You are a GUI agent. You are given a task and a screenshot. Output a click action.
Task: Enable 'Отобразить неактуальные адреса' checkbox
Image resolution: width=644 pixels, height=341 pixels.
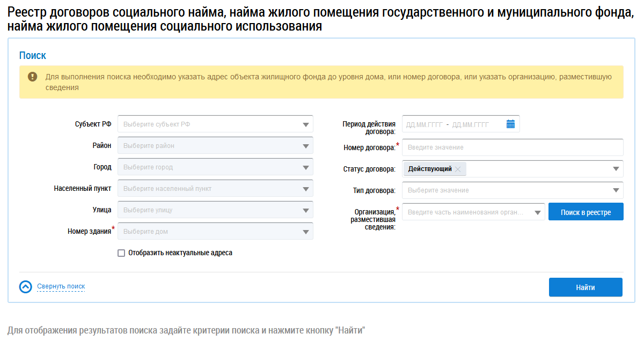tap(121, 253)
